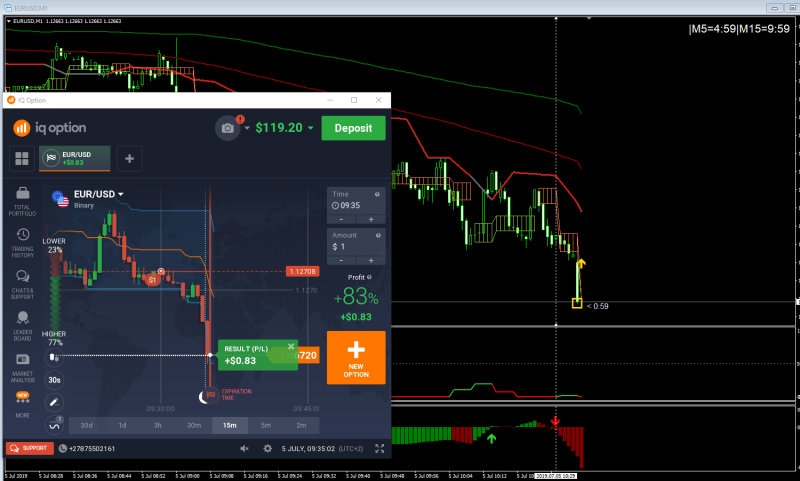The image size is (800, 481).
Task: Select the drawing pencil tool
Action: click(54, 402)
